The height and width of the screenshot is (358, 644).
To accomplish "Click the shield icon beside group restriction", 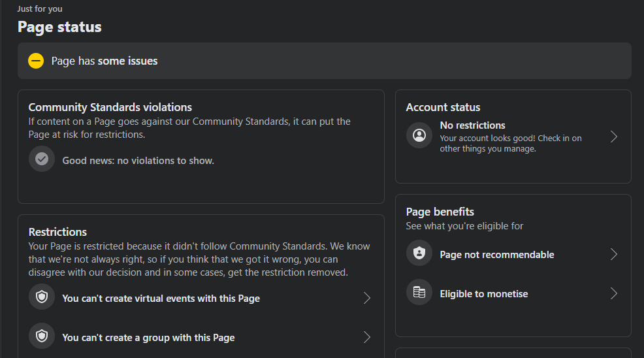I will 42,337.
